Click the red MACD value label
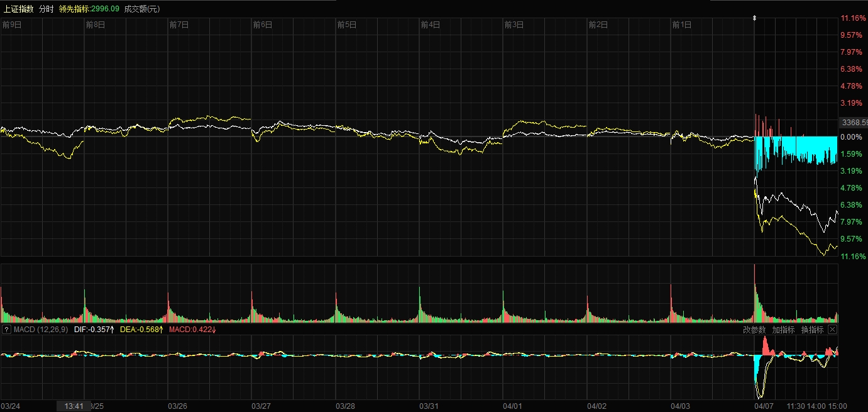This screenshot has width=868, height=412. tap(193, 330)
